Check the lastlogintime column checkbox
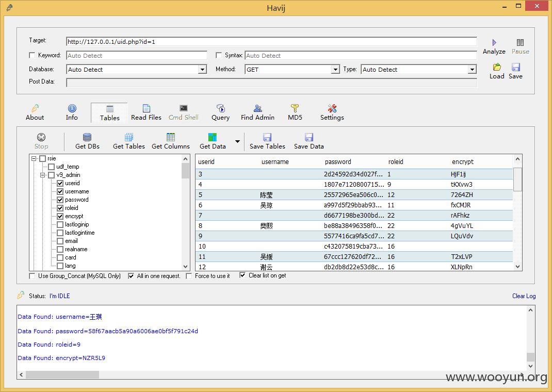This screenshot has width=552, height=392. pos(60,233)
